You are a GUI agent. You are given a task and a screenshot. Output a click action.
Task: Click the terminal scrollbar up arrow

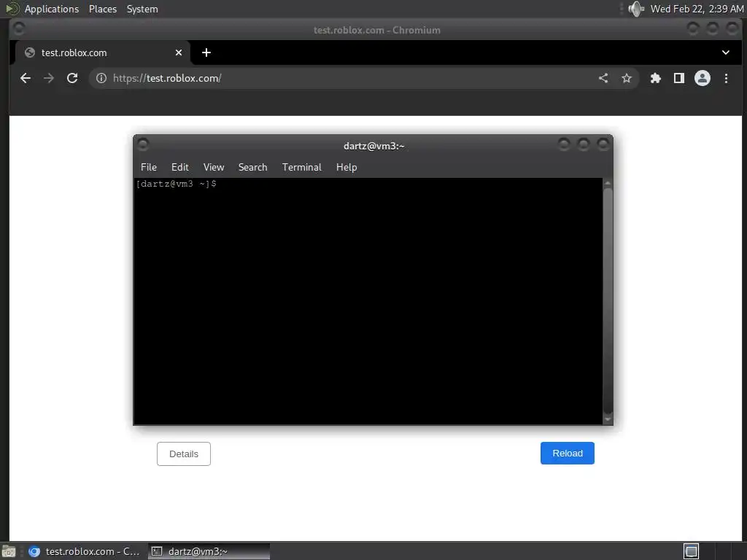608,183
